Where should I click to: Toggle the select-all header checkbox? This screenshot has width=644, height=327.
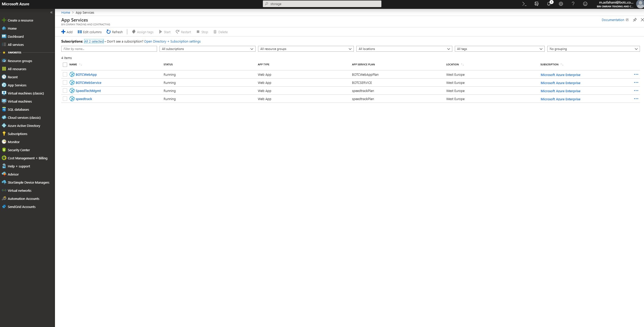pyautogui.click(x=65, y=65)
